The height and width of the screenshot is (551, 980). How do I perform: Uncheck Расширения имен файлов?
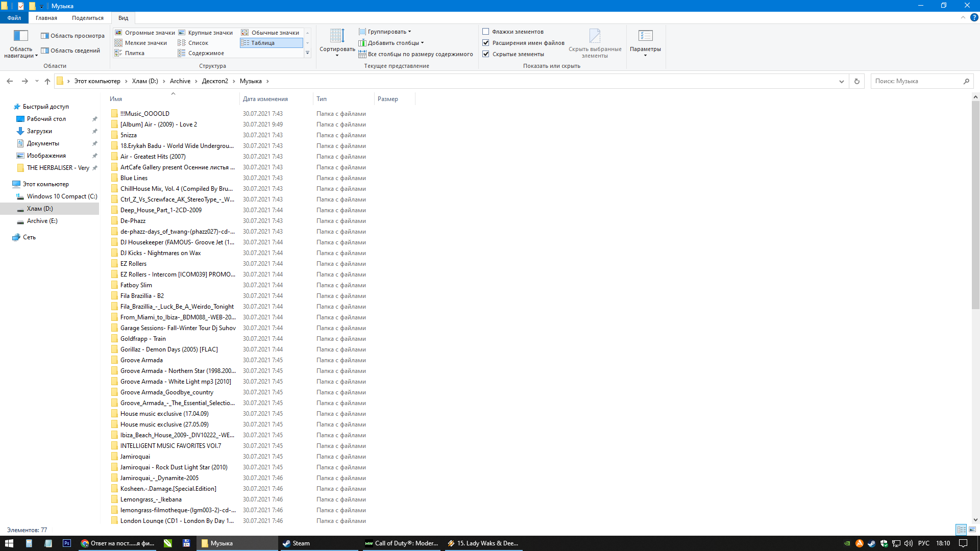(x=486, y=43)
